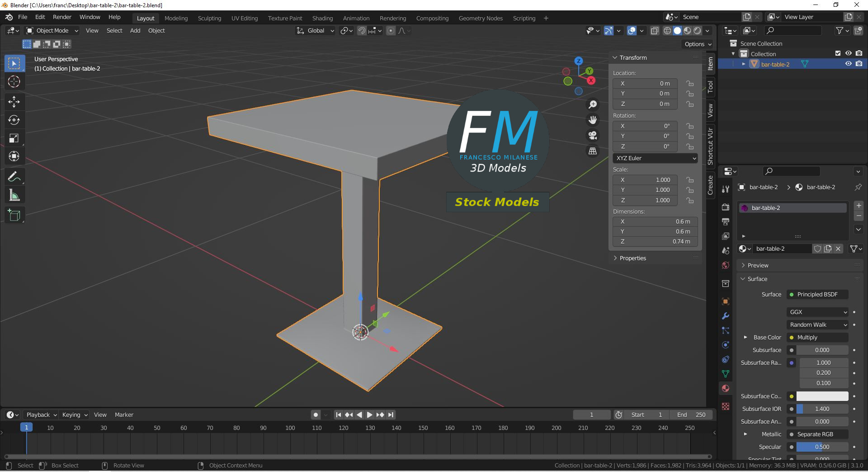Choose the Select Box tool
This screenshot has width=868, height=472.
click(x=14, y=63)
